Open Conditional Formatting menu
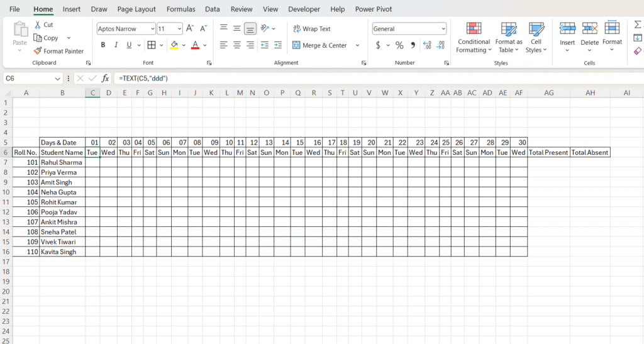This screenshot has height=344, width=644. [x=474, y=38]
